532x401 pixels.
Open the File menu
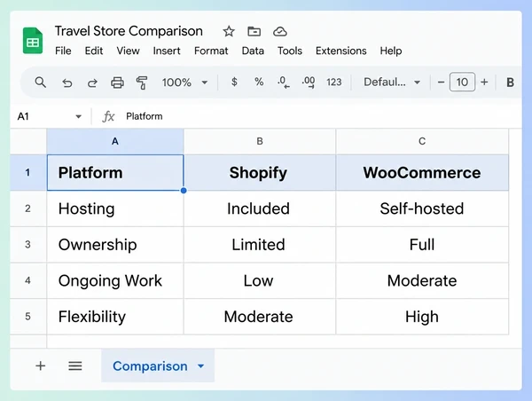(x=63, y=51)
